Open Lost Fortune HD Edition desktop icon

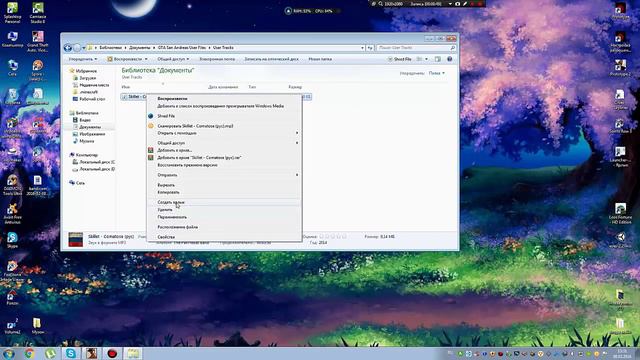tap(620, 213)
